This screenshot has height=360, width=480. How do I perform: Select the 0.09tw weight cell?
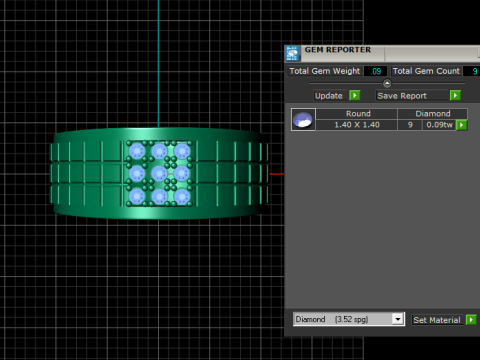[439, 125]
